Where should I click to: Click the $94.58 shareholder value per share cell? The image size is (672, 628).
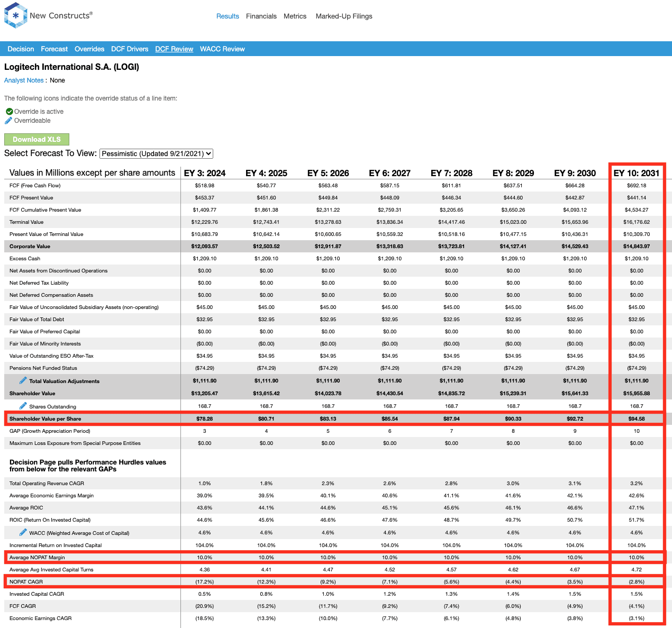click(x=637, y=419)
